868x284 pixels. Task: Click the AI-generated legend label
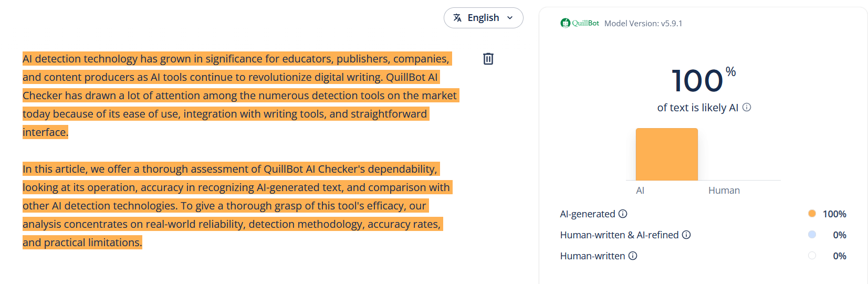click(587, 214)
